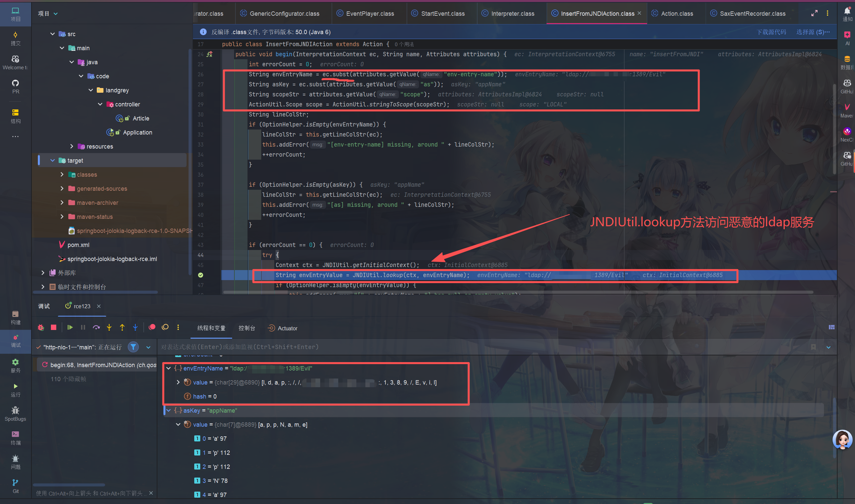Click the yellow Step Into arrow

click(109, 327)
